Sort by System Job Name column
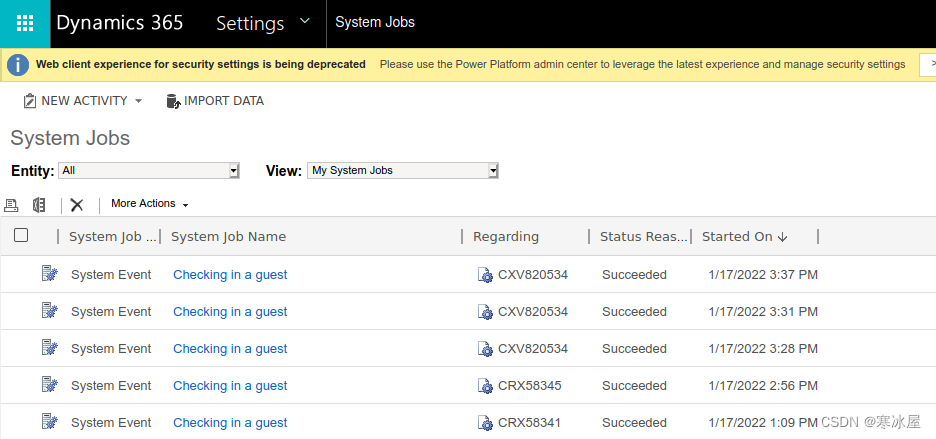This screenshot has height=439, width=936. pos(229,237)
